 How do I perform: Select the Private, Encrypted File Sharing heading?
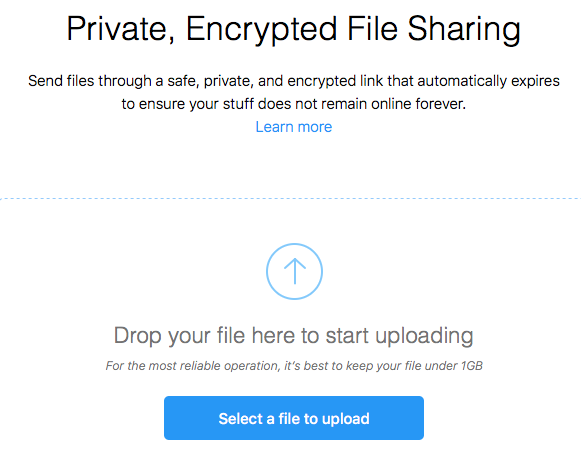pyautogui.click(x=293, y=29)
